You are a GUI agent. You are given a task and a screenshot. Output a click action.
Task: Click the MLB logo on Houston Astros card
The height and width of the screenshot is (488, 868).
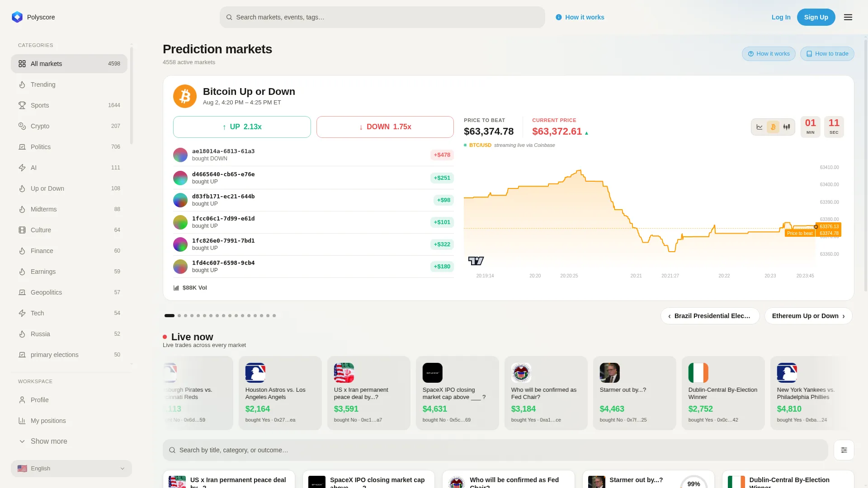[255, 373]
